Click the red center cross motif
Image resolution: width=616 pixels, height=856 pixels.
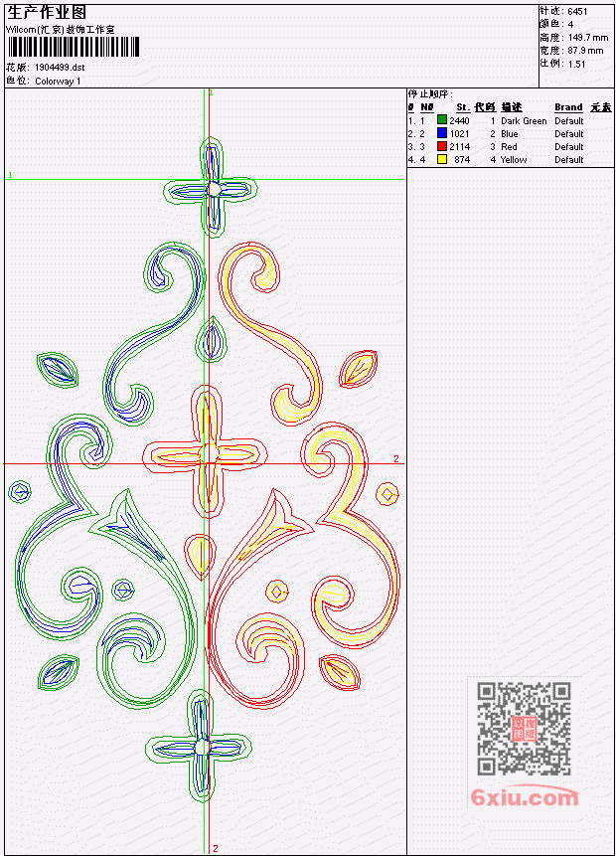tap(205, 452)
